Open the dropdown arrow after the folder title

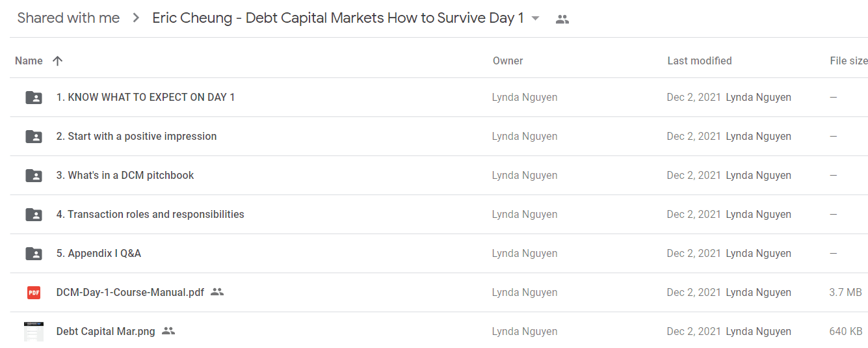click(536, 18)
